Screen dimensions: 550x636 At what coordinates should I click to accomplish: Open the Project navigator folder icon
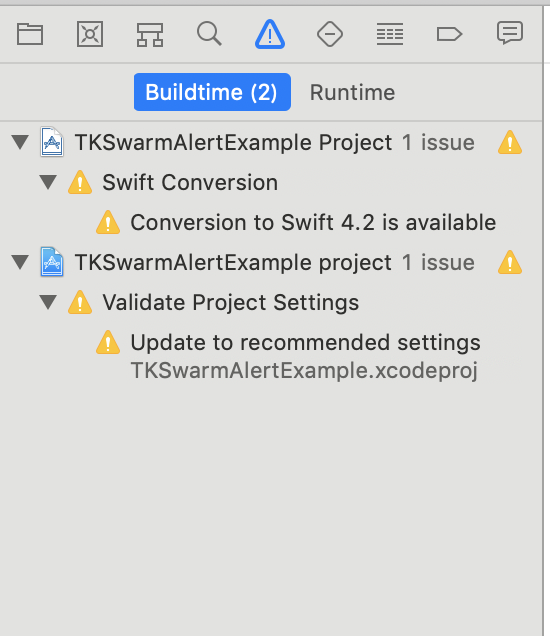click(30, 34)
